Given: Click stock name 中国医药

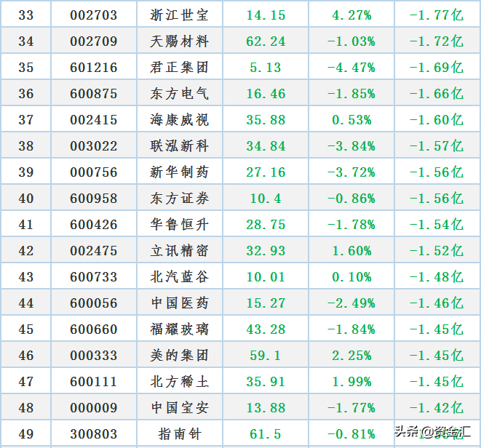Looking at the screenshot, I should coord(180,303).
